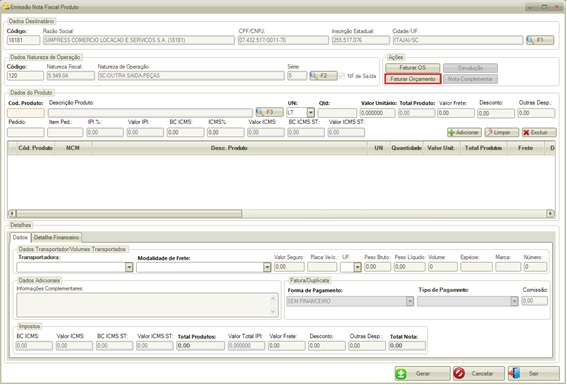Click the Limpar eraser button
This screenshot has width=567, height=385.
502,132
